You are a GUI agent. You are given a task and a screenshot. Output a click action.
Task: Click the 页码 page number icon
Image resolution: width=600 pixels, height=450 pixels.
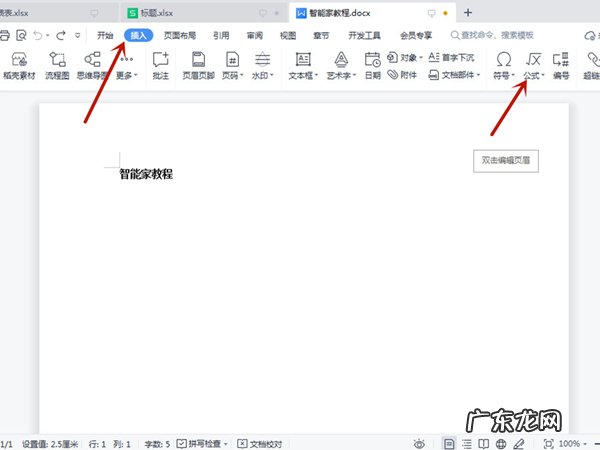point(232,60)
